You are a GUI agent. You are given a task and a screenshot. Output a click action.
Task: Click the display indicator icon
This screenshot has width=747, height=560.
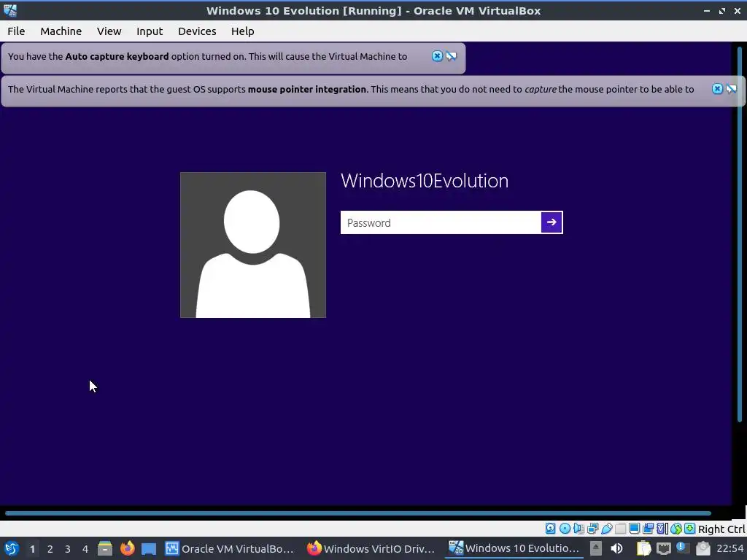634,529
